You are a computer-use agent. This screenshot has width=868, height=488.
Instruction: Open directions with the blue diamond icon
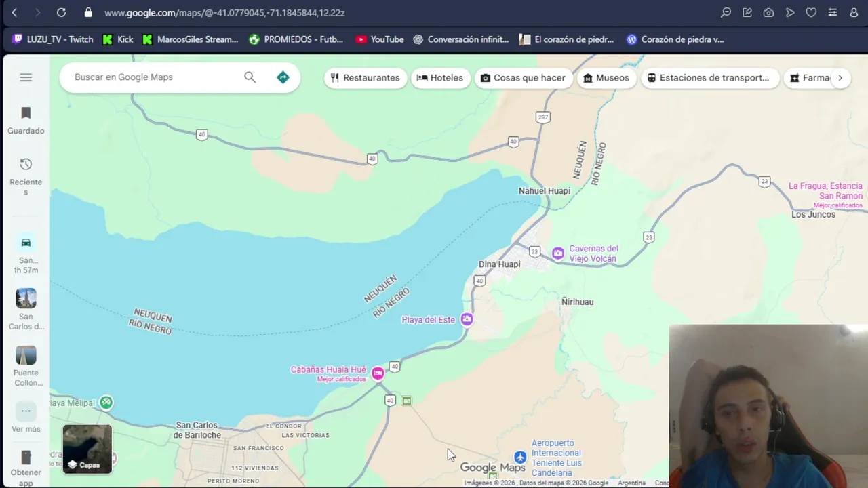click(283, 77)
